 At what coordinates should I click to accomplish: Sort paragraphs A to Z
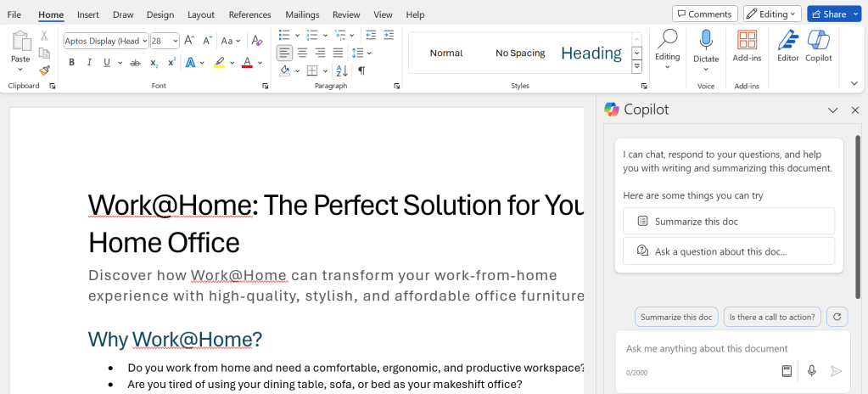[342, 70]
